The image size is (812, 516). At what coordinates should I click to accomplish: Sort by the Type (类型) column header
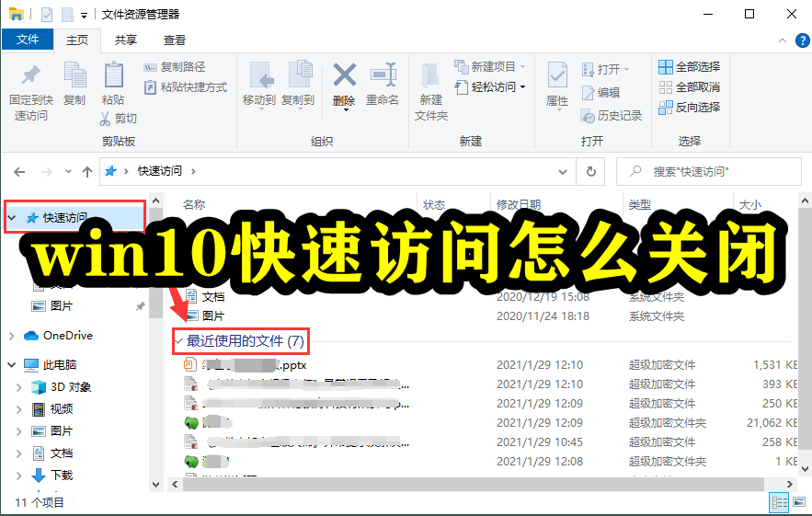pyautogui.click(x=640, y=204)
